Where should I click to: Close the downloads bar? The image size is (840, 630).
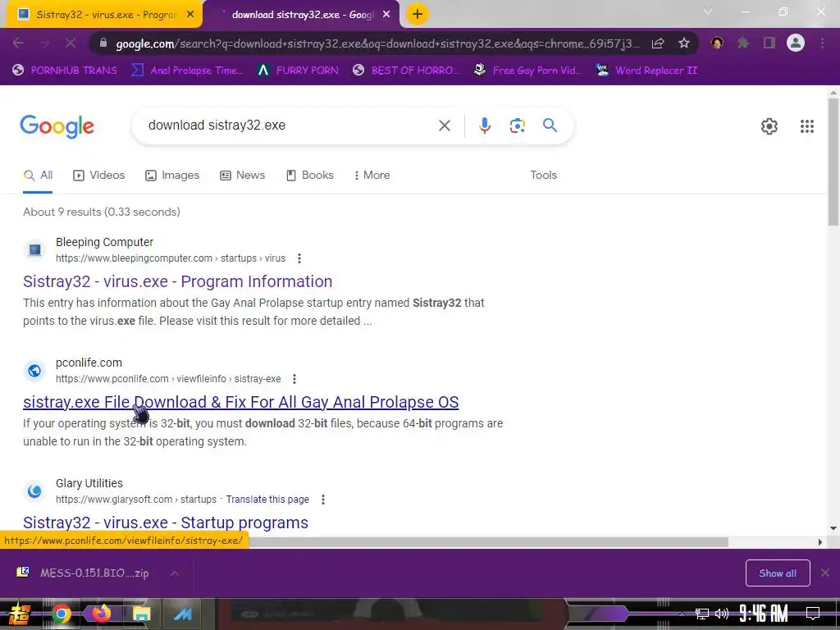(x=825, y=573)
